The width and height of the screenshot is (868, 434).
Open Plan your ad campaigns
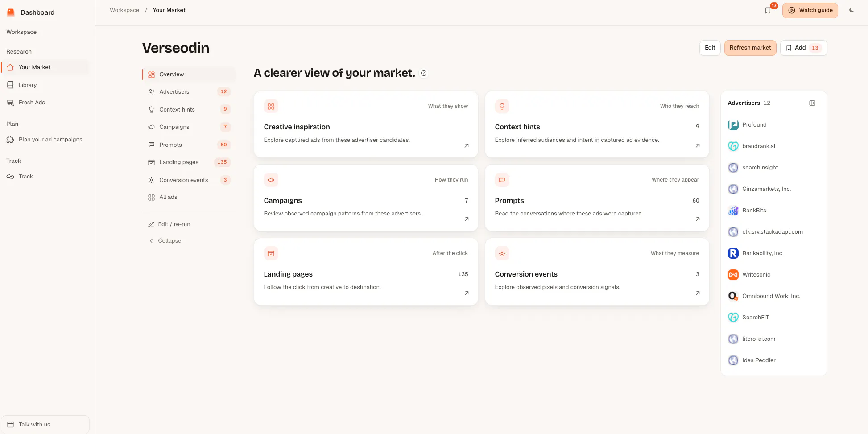(x=45, y=140)
